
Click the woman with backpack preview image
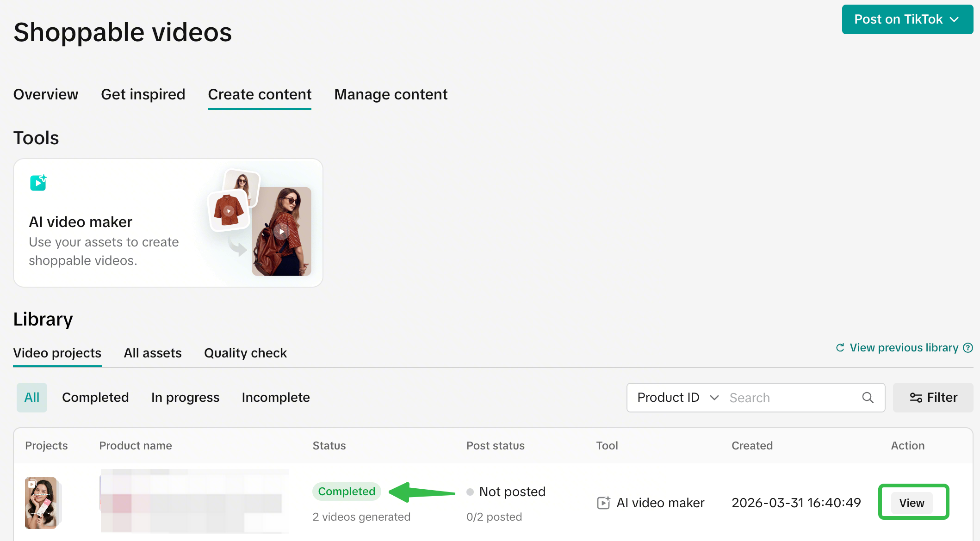click(282, 231)
